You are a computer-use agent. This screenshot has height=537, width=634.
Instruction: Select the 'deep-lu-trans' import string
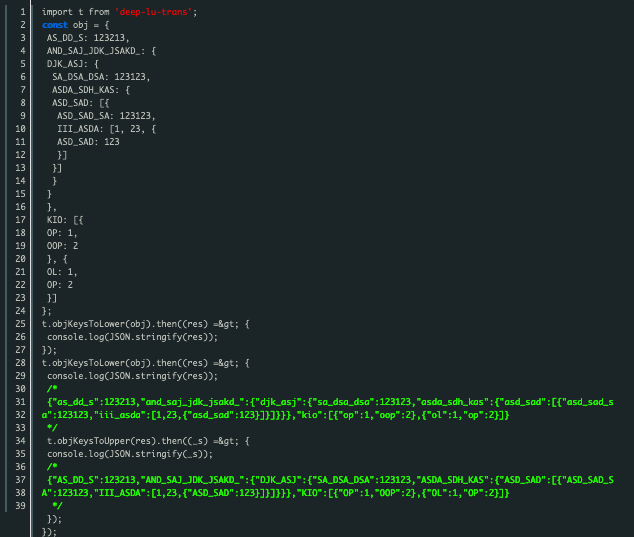click(153, 12)
